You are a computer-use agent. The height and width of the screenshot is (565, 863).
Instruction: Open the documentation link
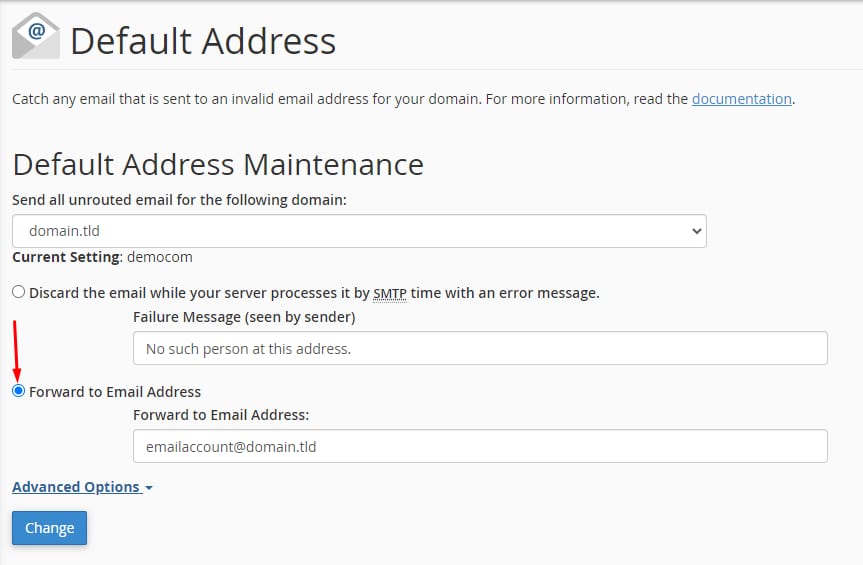[x=741, y=99]
